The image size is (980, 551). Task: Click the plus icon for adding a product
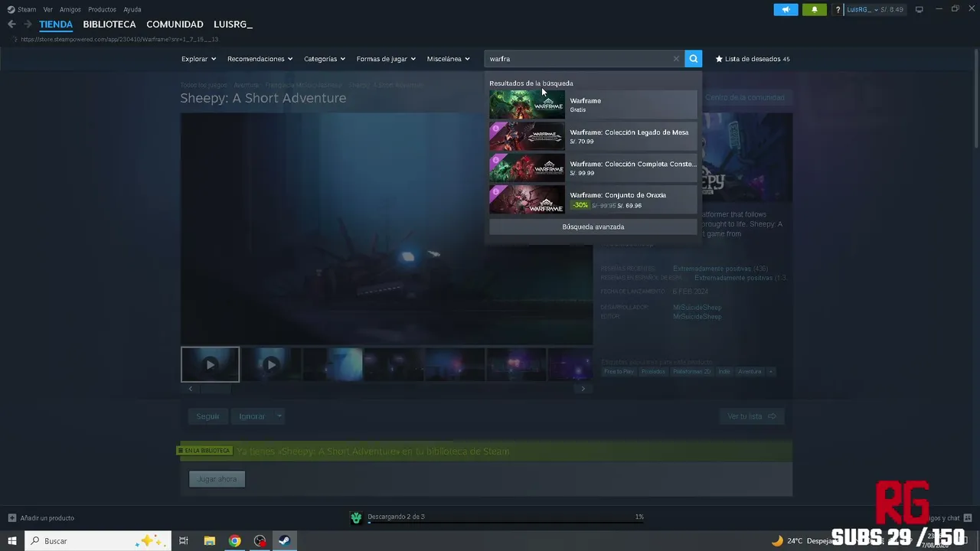click(x=11, y=518)
